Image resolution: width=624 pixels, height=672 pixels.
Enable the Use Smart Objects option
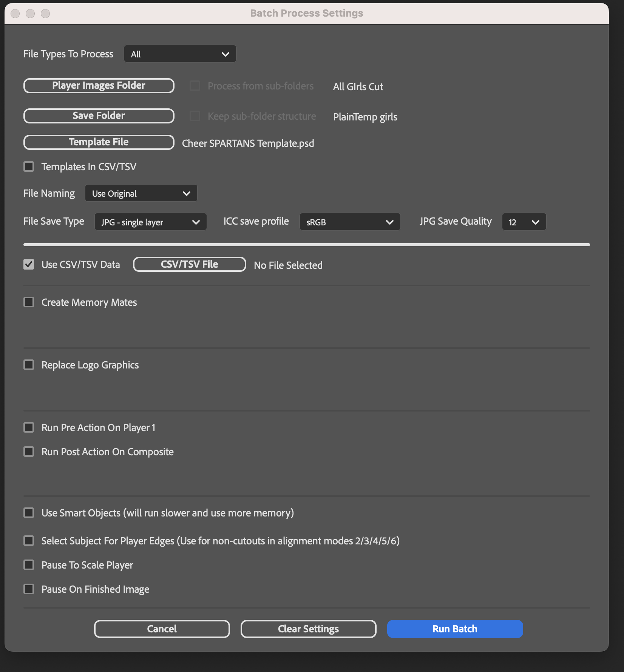(x=29, y=513)
